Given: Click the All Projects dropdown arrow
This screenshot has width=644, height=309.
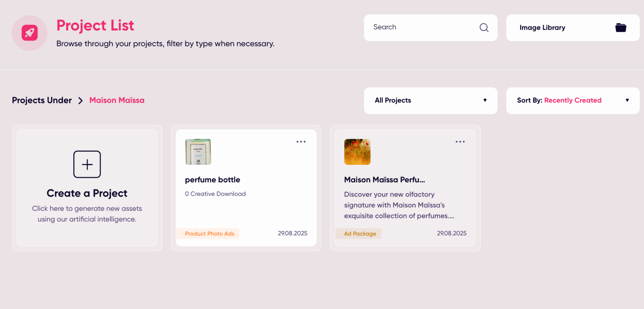Looking at the screenshot, I should [485, 100].
